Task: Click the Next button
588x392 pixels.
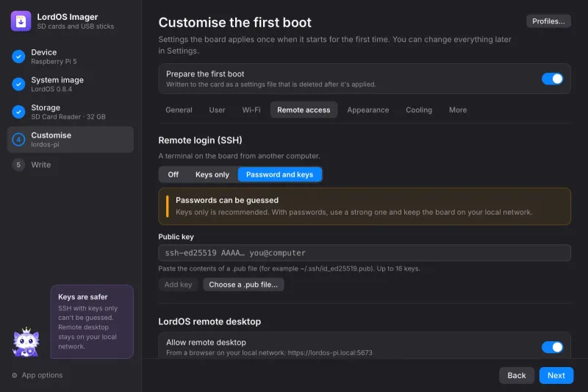Action: 556,375
